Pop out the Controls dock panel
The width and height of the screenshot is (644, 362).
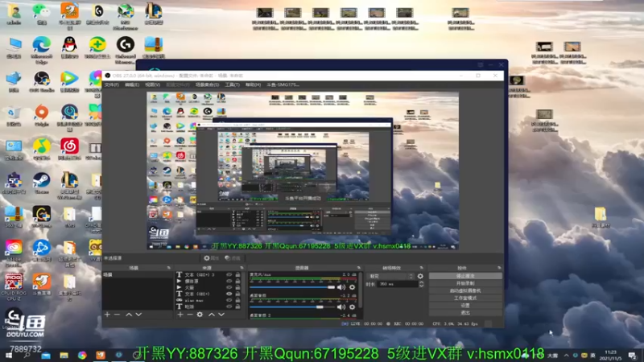(x=499, y=268)
